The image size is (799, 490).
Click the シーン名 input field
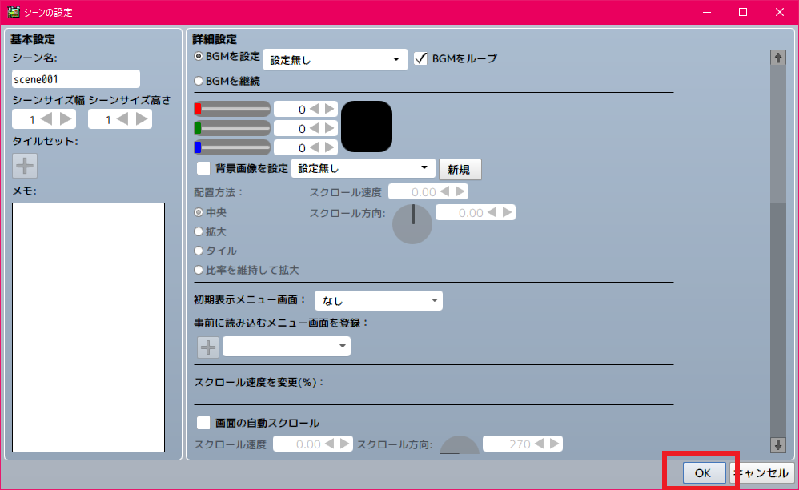click(x=76, y=79)
